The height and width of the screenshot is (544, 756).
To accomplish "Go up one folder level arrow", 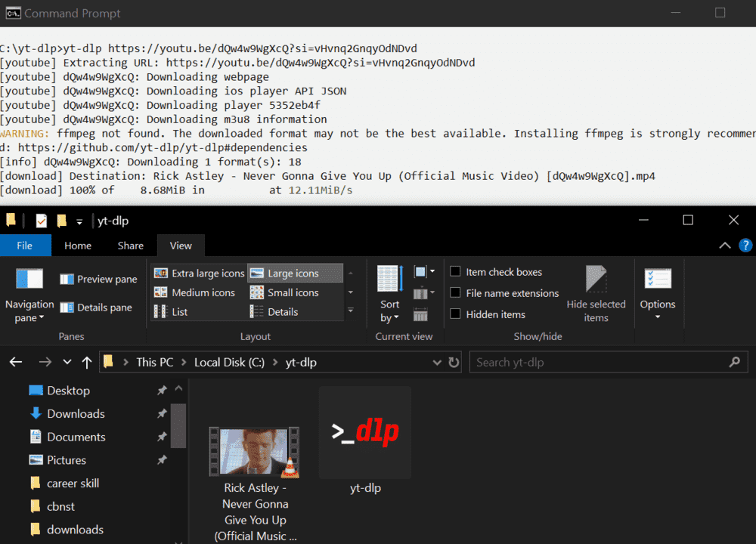I will point(87,362).
